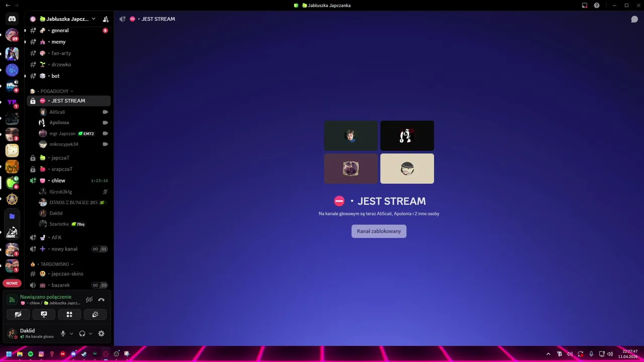
Task: Click Daklid in chlew channel list
Action: click(74, 213)
